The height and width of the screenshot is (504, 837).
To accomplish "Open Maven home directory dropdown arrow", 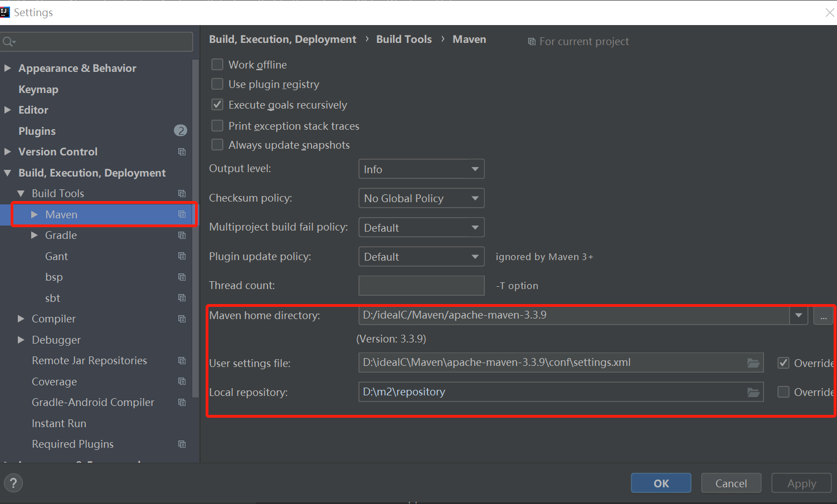I will [799, 315].
